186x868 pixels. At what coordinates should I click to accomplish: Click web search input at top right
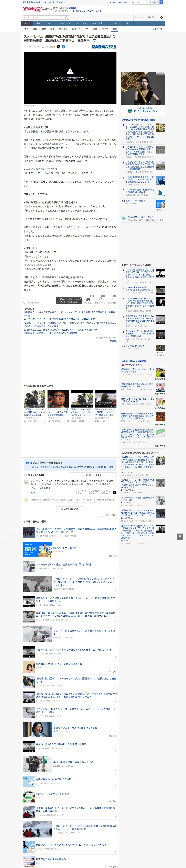(x=140, y=2)
